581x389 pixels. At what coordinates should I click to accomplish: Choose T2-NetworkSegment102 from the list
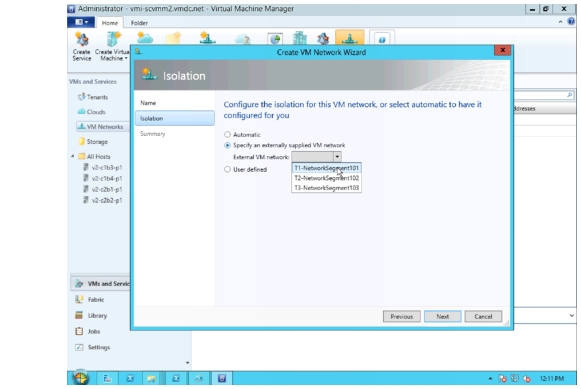[326, 178]
